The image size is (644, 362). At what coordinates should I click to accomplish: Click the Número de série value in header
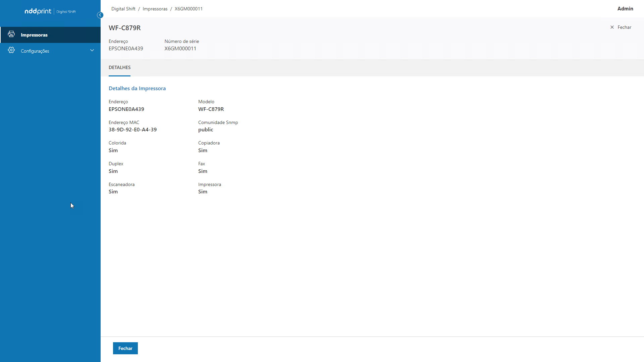(x=180, y=49)
